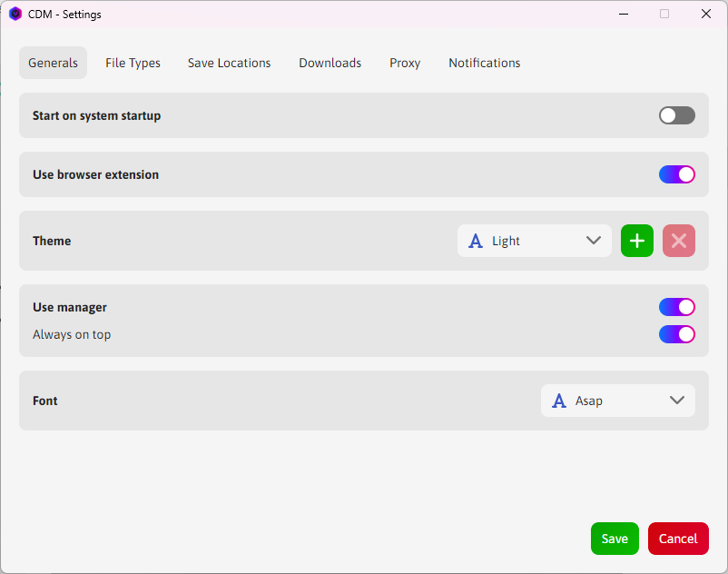Click the red Cancel button
Viewport: 728px width, 574px height.
click(x=677, y=539)
